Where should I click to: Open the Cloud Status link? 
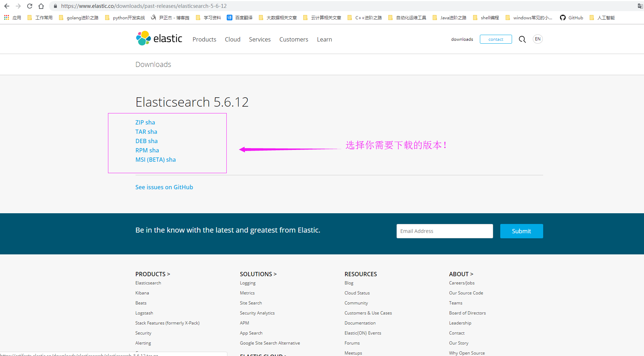click(357, 293)
